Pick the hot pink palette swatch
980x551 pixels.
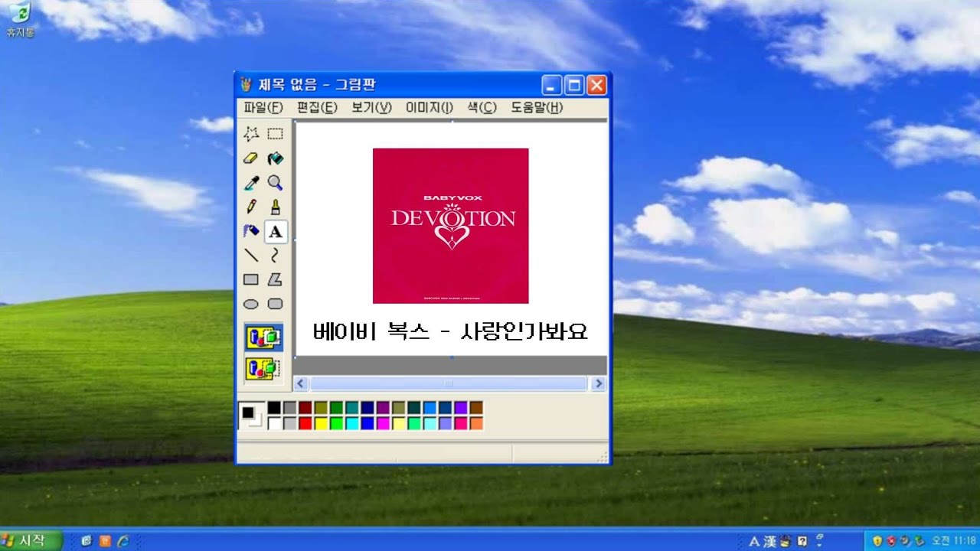pyautogui.click(x=461, y=423)
